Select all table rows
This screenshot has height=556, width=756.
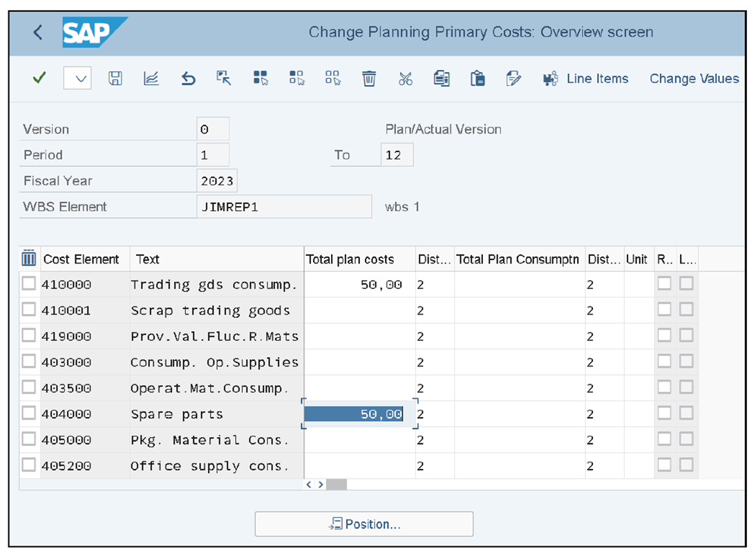259,78
